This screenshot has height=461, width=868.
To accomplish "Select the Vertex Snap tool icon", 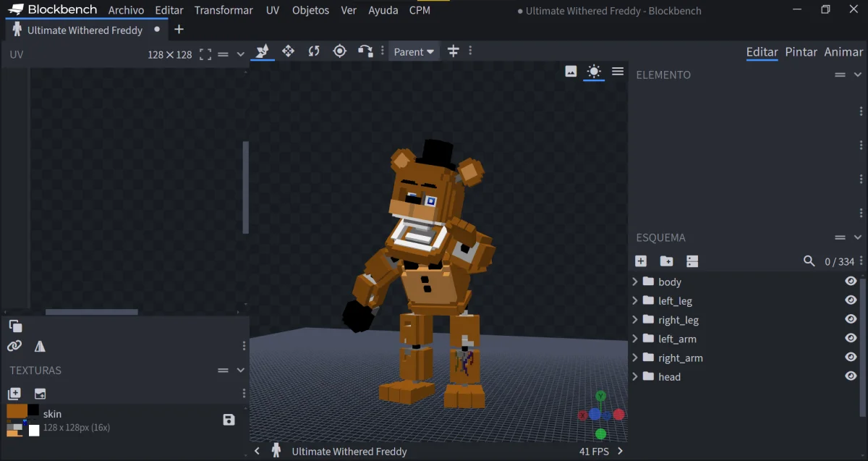I will click(365, 51).
